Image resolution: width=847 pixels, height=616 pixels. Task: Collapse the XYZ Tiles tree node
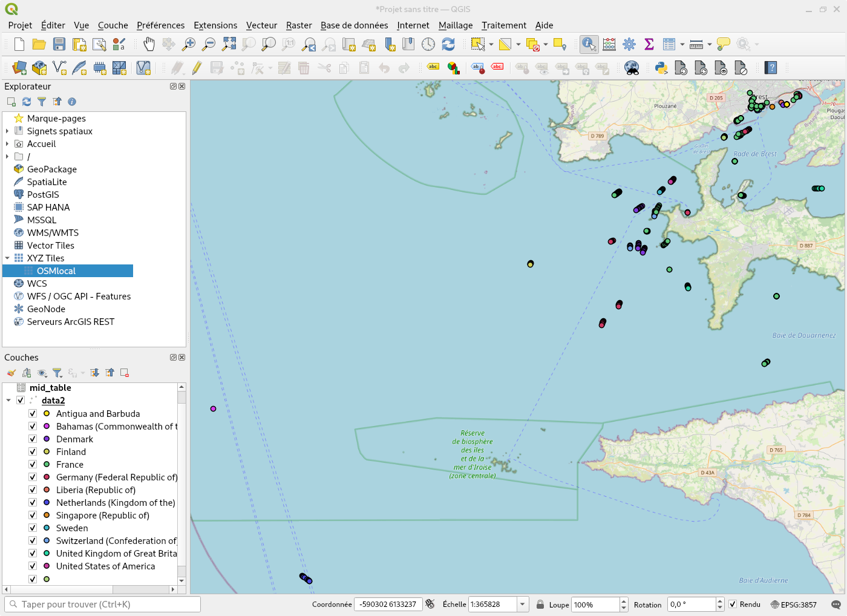(x=7, y=258)
